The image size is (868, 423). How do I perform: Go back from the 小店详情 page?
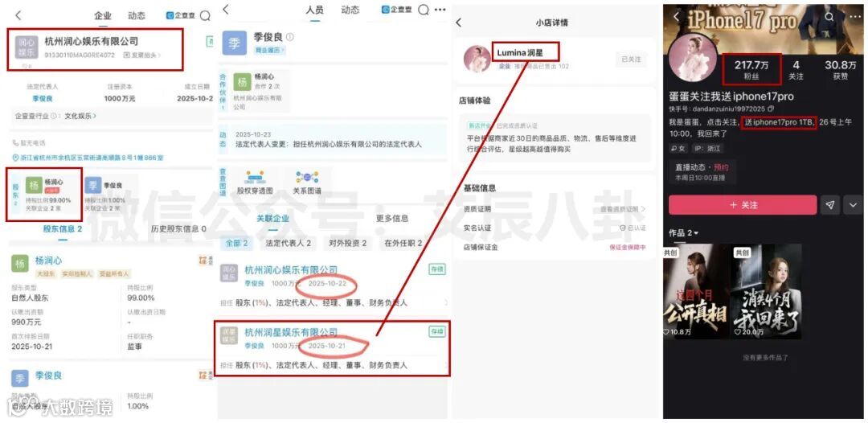(x=458, y=23)
